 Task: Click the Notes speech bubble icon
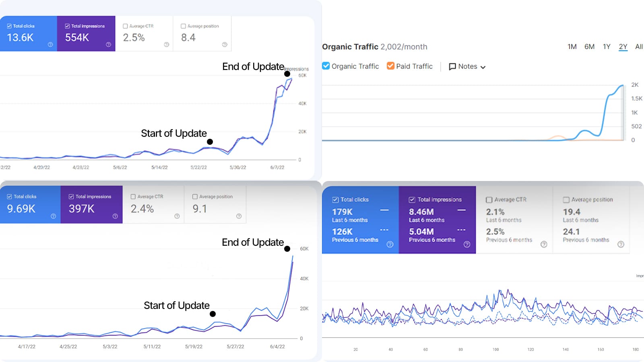tap(452, 67)
